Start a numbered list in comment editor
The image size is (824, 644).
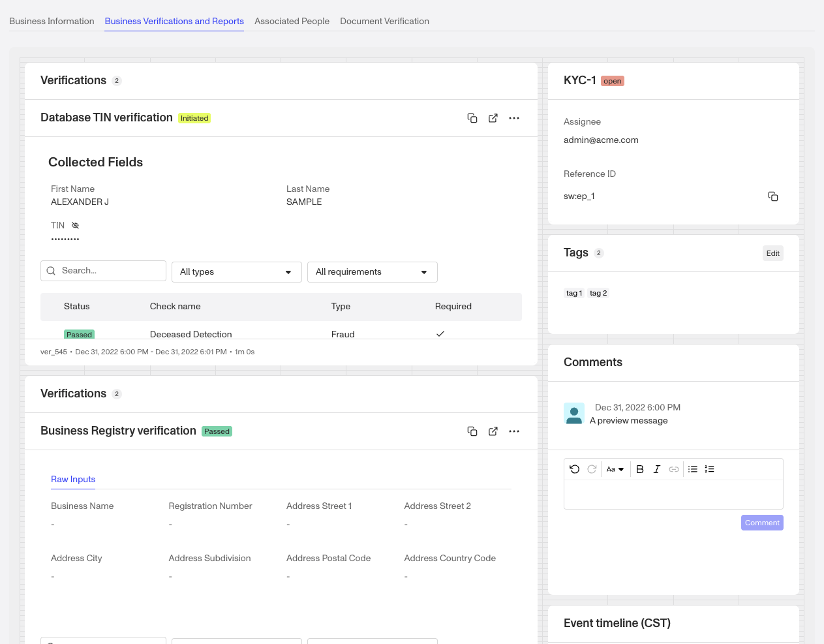(709, 468)
